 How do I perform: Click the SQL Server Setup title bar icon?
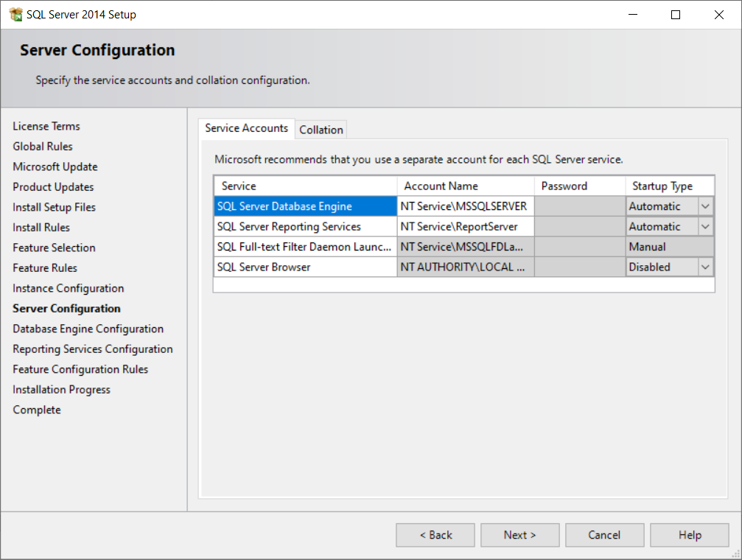[15, 15]
